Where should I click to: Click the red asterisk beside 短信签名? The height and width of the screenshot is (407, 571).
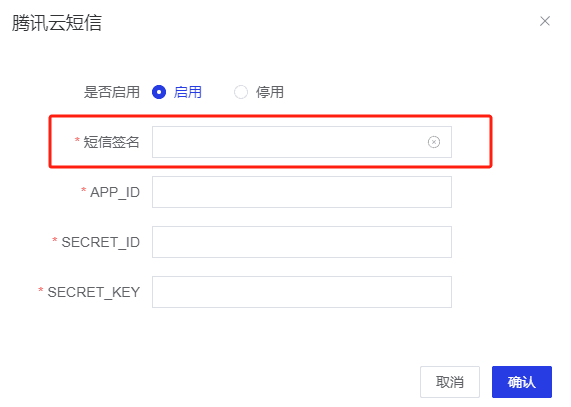77,140
